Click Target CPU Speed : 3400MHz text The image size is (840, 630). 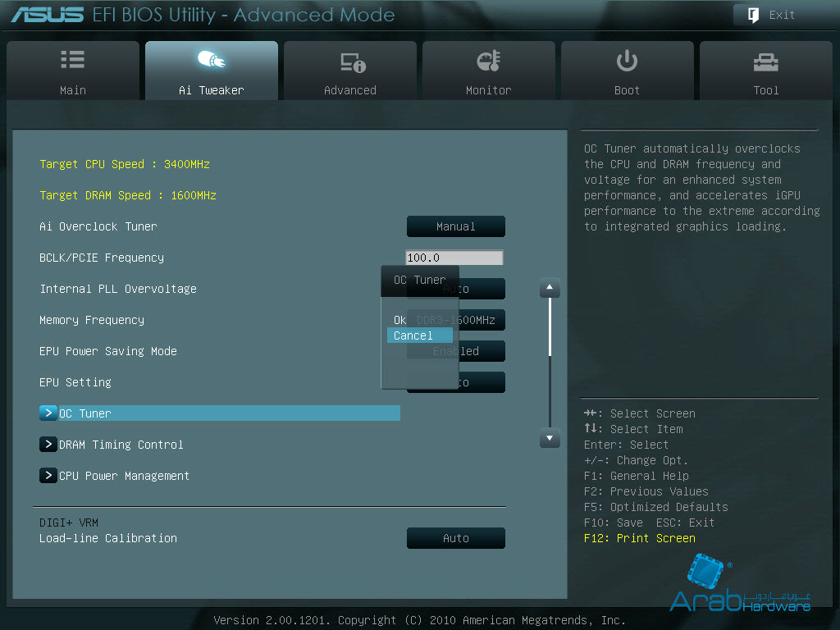pyautogui.click(x=125, y=164)
